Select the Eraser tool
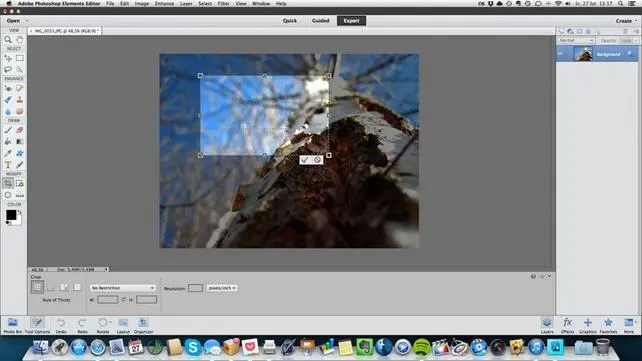The image size is (642, 361). 20,130
